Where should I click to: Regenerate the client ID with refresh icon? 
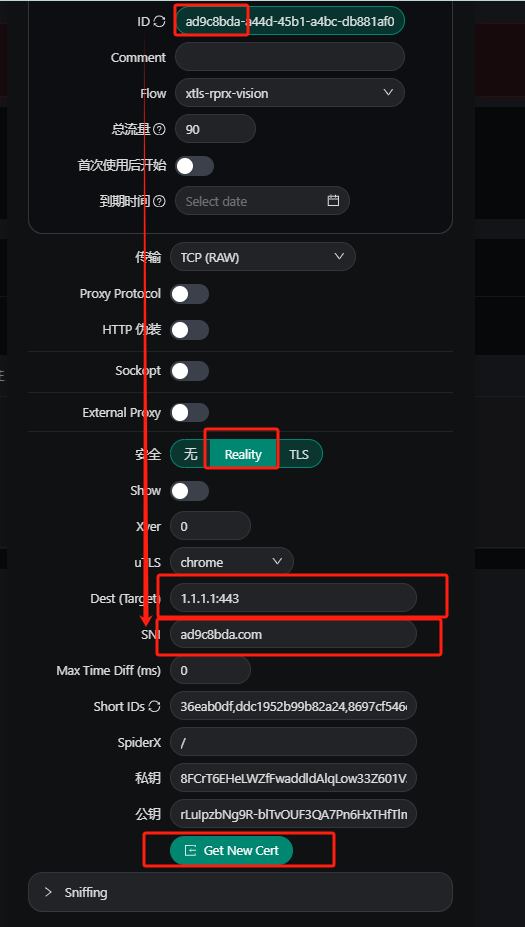tap(159, 22)
